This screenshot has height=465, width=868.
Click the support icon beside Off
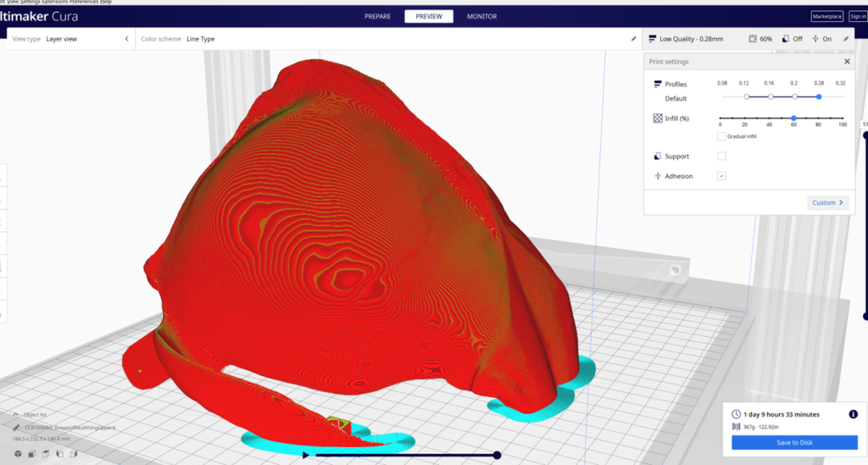[x=786, y=39]
